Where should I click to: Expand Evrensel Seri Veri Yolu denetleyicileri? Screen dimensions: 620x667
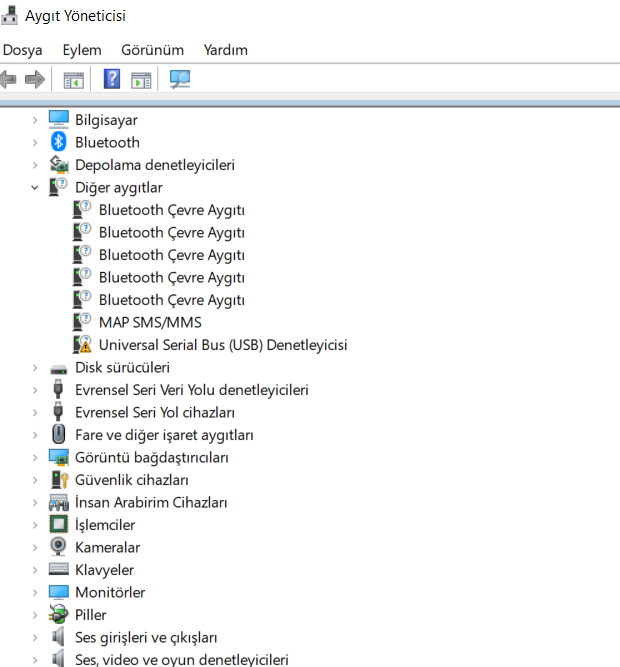coord(35,391)
